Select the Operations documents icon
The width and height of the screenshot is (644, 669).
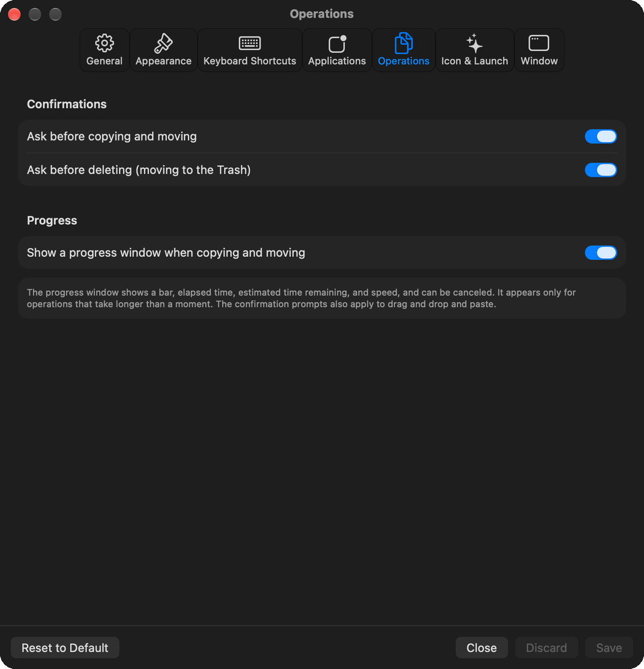pos(403,43)
